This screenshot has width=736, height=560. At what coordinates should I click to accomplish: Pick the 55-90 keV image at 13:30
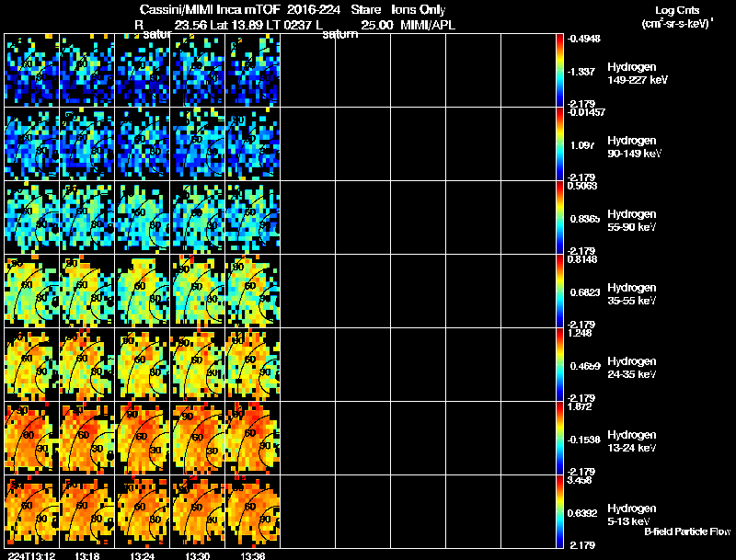click(198, 218)
